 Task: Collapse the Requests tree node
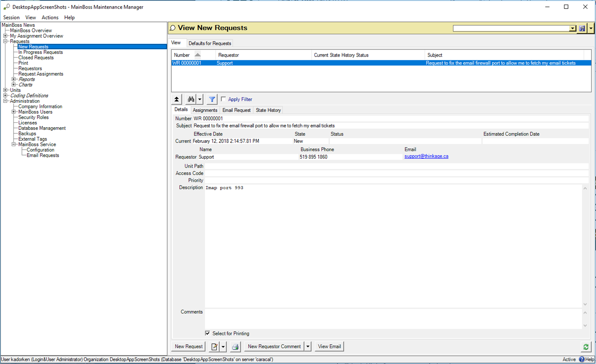(x=5, y=41)
